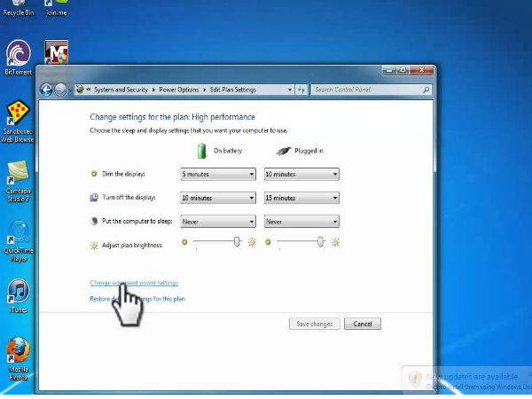Screen dimensions: 532x399
Task: Open the BitTorrent desktop shortcut
Action: 18,53
